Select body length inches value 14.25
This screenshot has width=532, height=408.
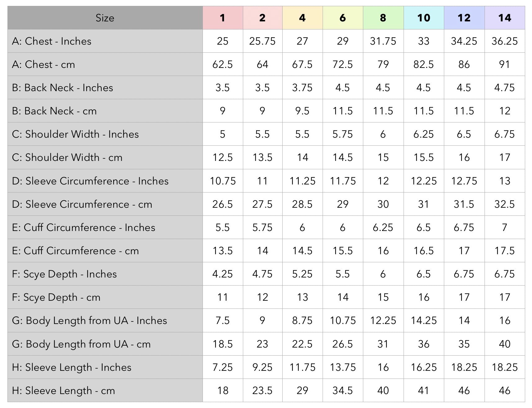tap(424, 321)
